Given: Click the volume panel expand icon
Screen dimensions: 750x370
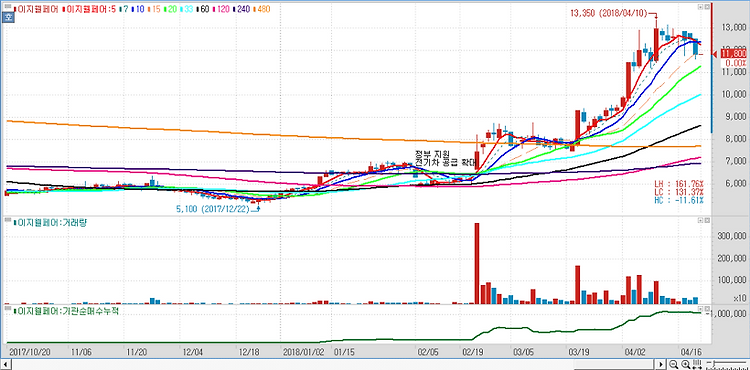Looking at the screenshot, I should [x=700, y=220].
